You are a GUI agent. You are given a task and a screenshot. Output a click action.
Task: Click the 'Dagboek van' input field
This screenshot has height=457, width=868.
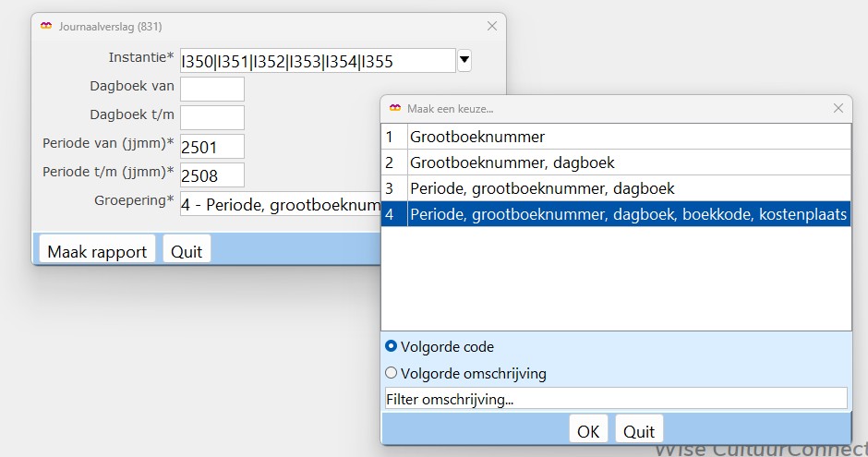[212, 89]
